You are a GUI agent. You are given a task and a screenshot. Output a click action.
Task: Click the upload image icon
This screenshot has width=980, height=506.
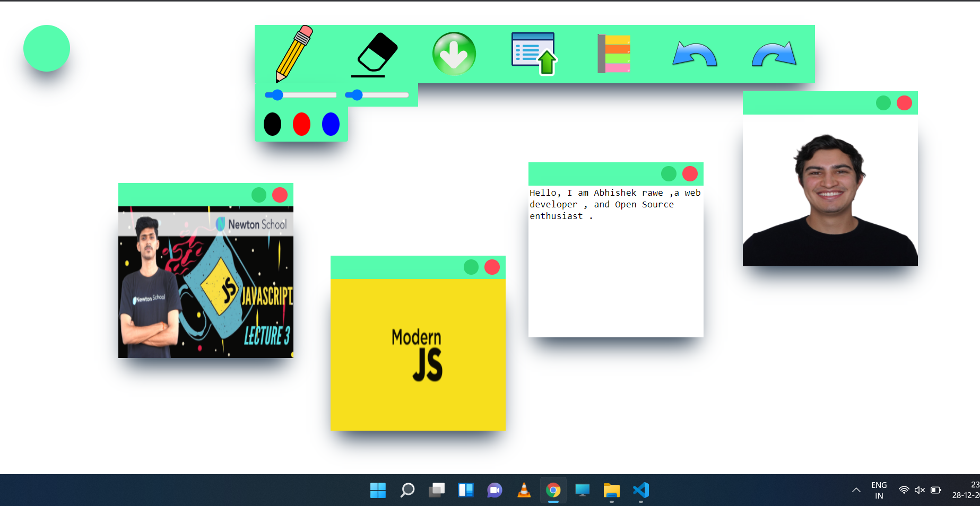click(534, 54)
